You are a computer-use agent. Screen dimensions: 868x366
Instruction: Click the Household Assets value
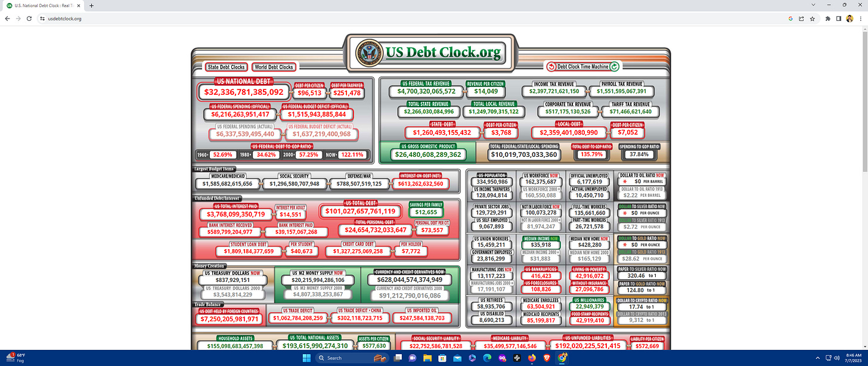(x=234, y=346)
